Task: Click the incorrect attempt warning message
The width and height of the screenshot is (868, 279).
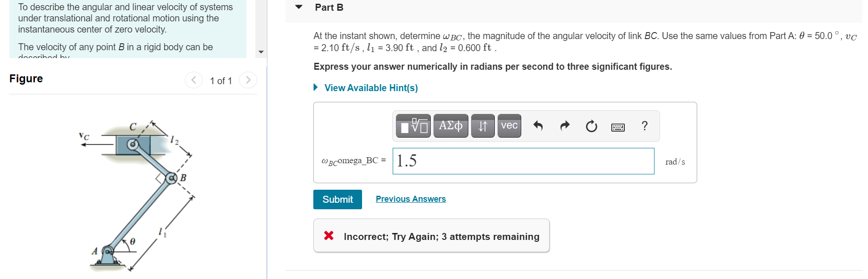Action: [441, 236]
